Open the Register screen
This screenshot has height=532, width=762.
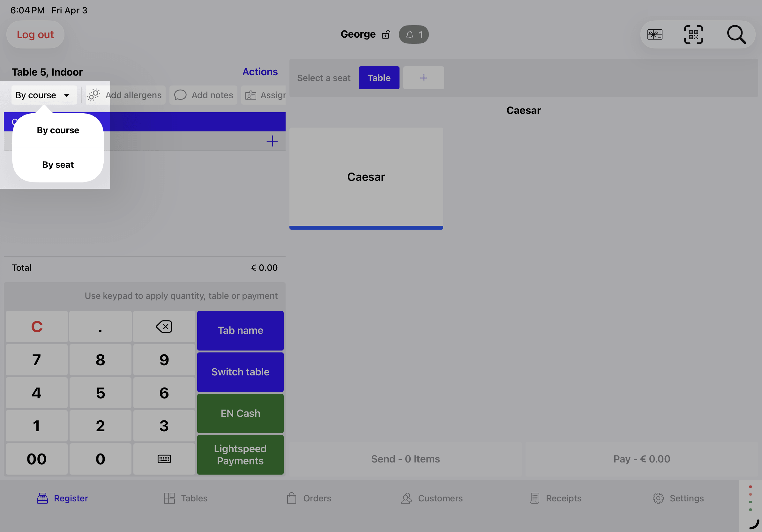pos(63,498)
